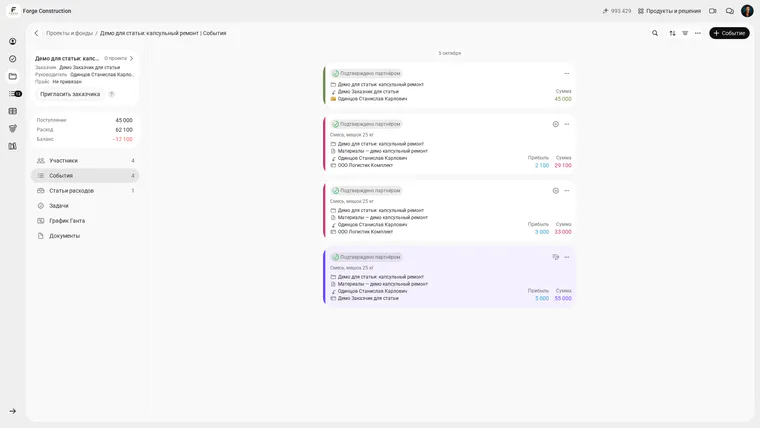Click the 993 429 points counter
This screenshot has height=428, width=760.
[x=617, y=11]
